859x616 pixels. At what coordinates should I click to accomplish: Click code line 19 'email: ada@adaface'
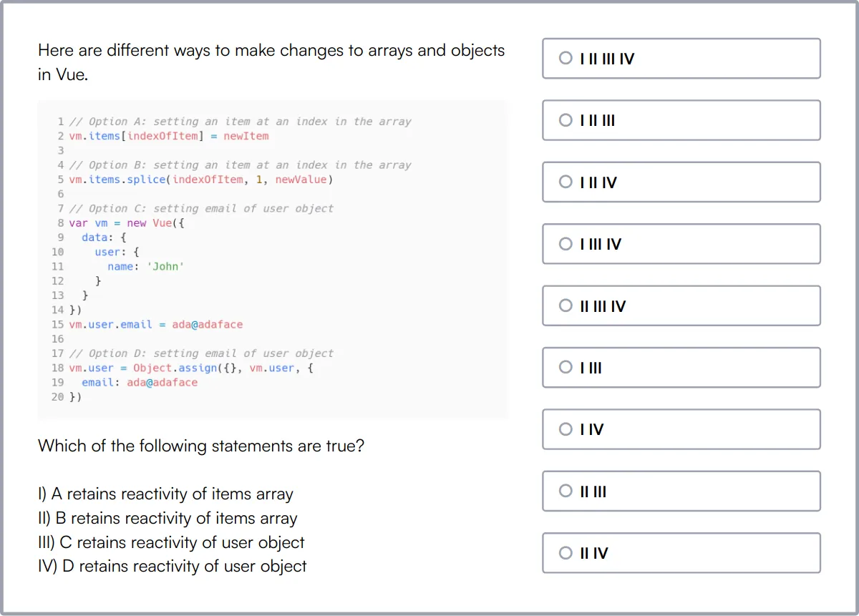click(x=140, y=383)
